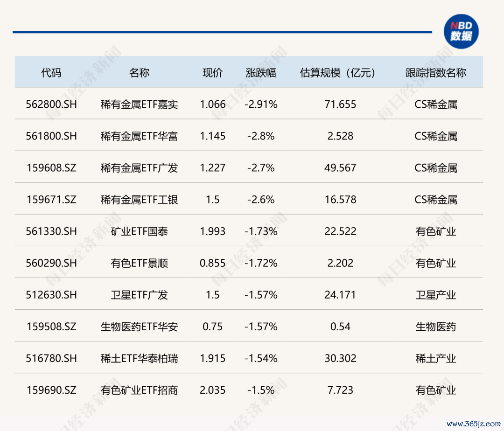This screenshot has width=504, height=431.
Task: Click the price 1.227
Action: pyautogui.click(x=212, y=168)
